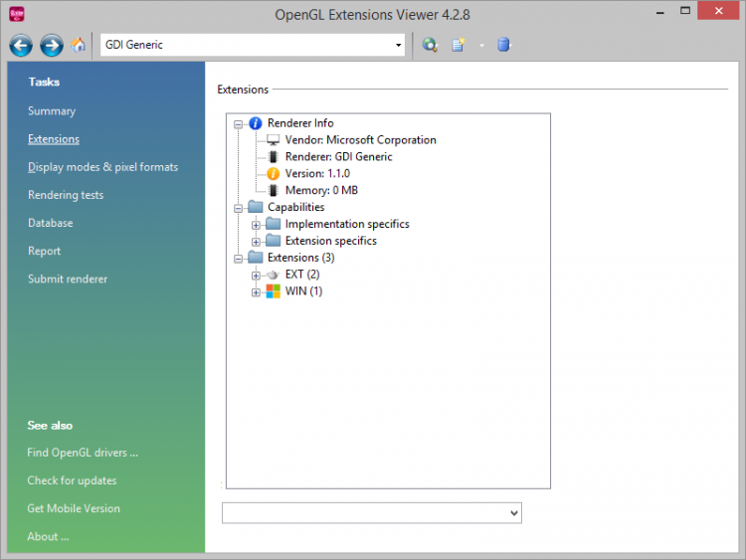Click the orange info icon beside Version
Image resolution: width=746 pixels, height=560 pixels.
coord(274,174)
